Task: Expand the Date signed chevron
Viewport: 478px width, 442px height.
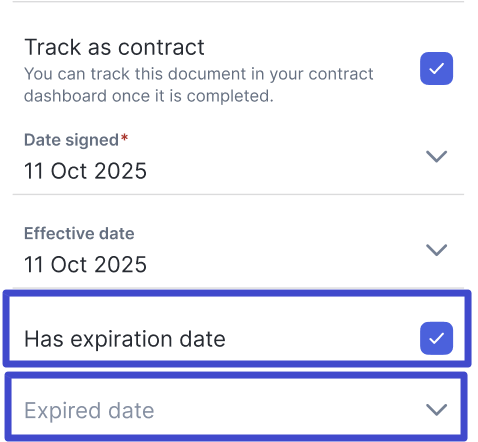Action: [x=436, y=156]
